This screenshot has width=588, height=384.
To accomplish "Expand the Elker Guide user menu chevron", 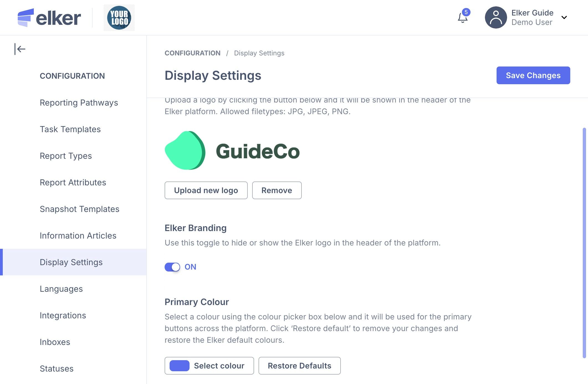I will click(564, 17).
